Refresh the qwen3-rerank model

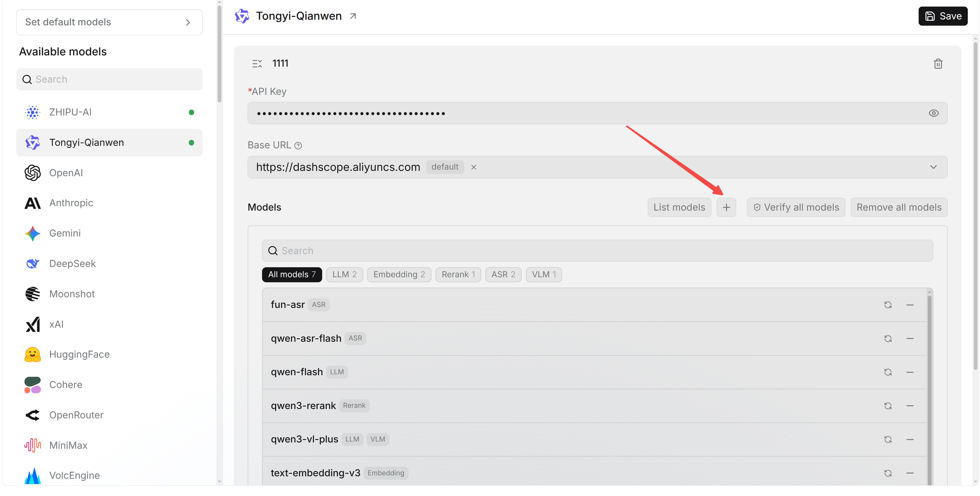click(888, 406)
